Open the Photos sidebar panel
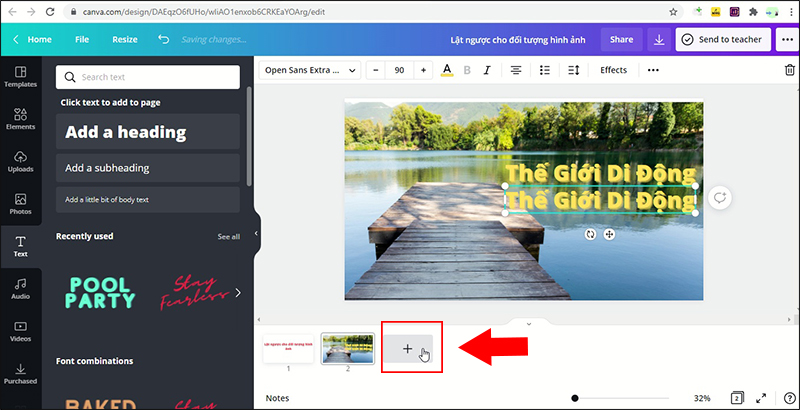Image resolution: width=800 pixels, height=410 pixels. (x=20, y=204)
